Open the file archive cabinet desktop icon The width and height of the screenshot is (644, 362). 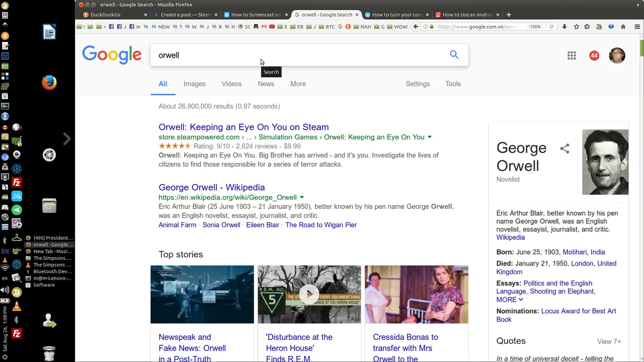[49, 206]
